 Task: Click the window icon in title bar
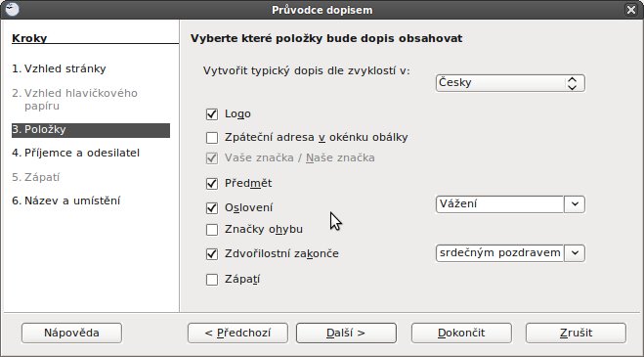(x=13, y=9)
